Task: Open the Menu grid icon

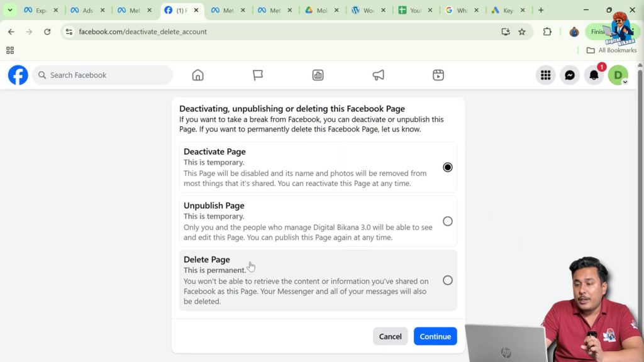Action: tap(545, 75)
